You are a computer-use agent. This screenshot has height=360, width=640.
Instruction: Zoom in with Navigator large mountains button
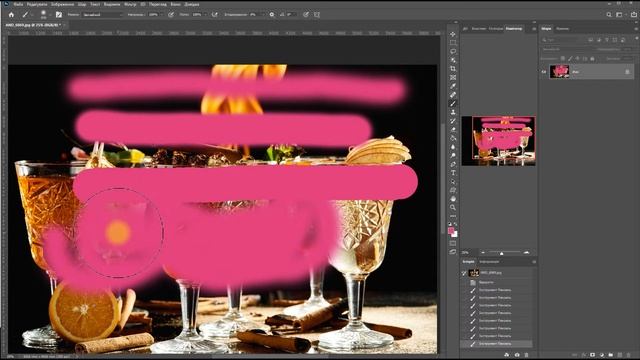click(x=527, y=253)
